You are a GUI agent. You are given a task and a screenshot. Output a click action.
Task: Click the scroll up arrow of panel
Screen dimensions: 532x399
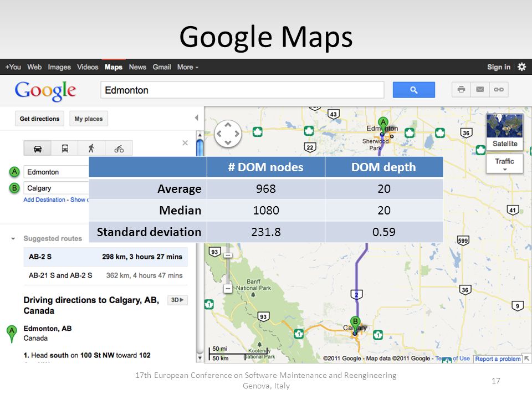point(200,135)
